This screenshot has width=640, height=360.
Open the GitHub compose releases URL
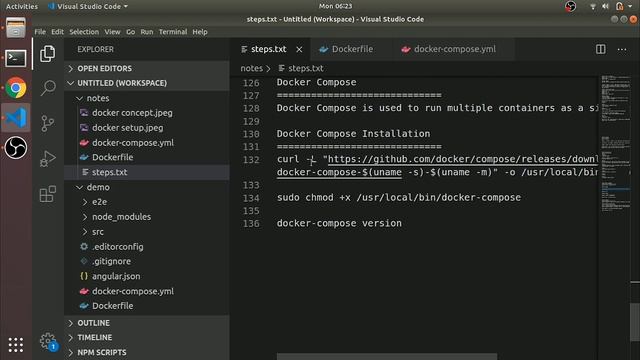[463, 159]
